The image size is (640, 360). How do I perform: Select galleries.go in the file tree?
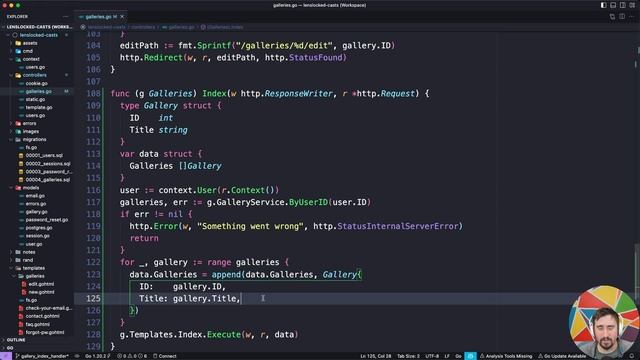(x=38, y=91)
